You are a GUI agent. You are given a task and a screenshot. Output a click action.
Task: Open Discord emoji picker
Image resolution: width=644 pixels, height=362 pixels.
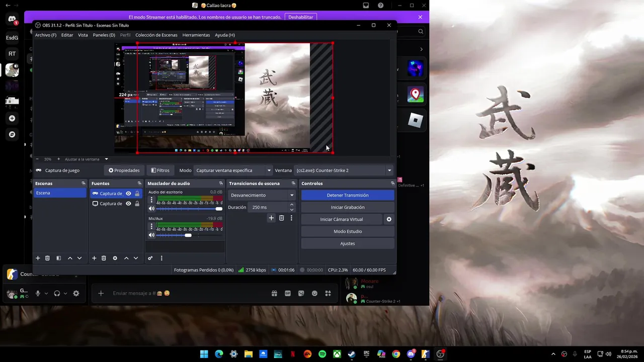pos(314,293)
